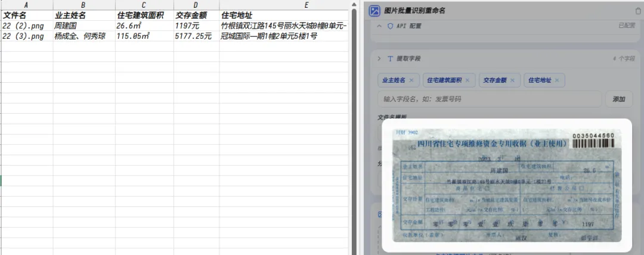This screenshot has width=644, height=255.
Task: Remove the 交存金额 field tag
Action: coord(512,80)
